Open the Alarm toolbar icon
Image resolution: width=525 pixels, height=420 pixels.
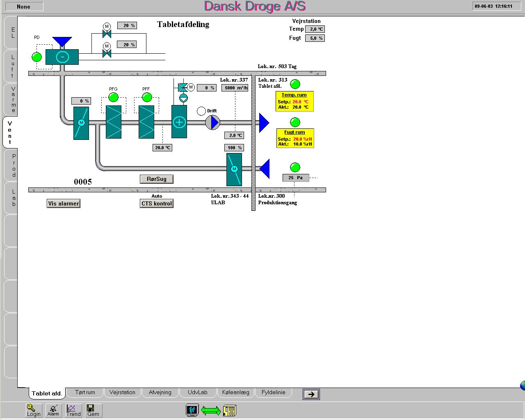click(x=53, y=410)
